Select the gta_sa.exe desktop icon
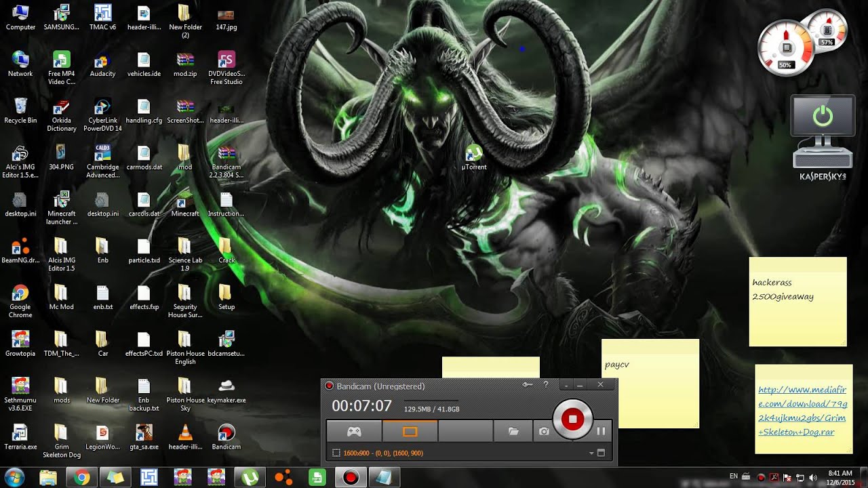 [x=144, y=437]
